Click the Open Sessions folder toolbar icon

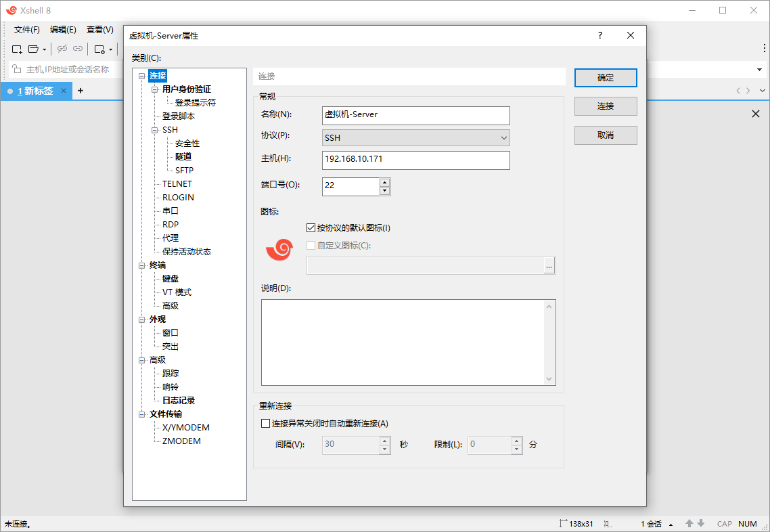pyautogui.click(x=31, y=49)
